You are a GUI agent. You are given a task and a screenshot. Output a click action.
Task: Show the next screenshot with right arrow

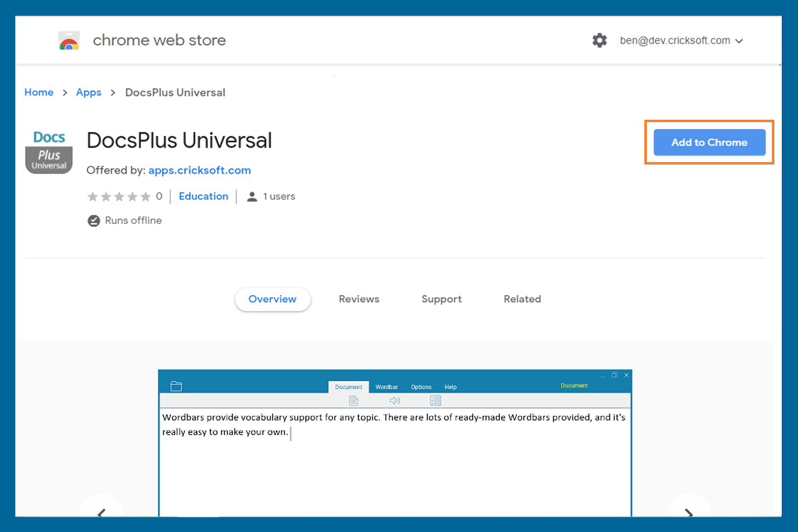coord(689,511)
